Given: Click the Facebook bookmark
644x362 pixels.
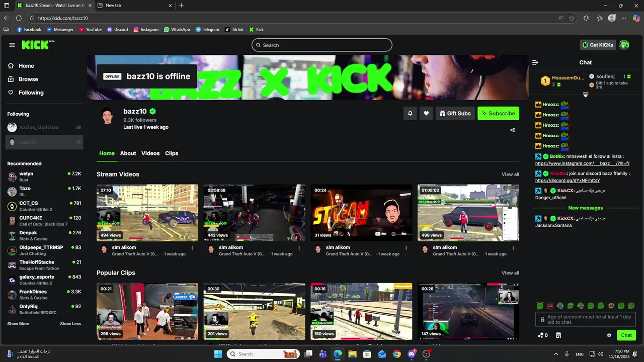Looking at the screenshot, I should point(29,30).
